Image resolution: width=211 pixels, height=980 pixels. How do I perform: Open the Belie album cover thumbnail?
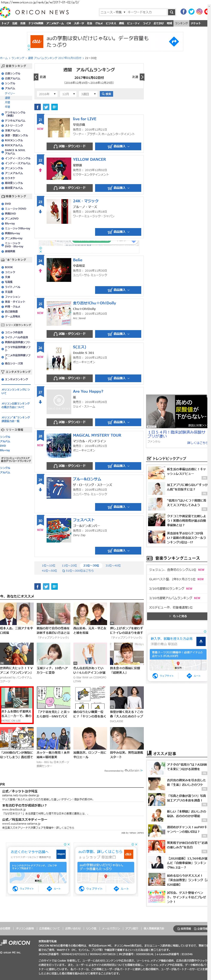point(59,270)
